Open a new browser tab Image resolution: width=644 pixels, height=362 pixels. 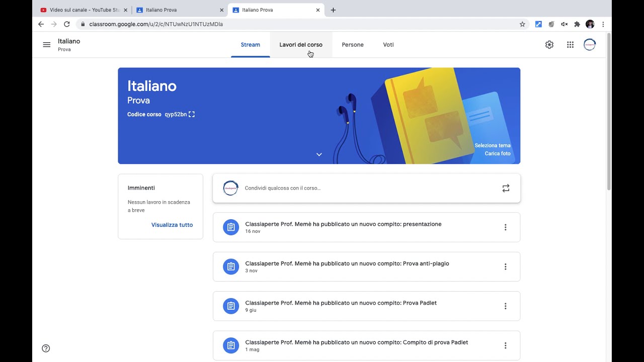[333, 10]
